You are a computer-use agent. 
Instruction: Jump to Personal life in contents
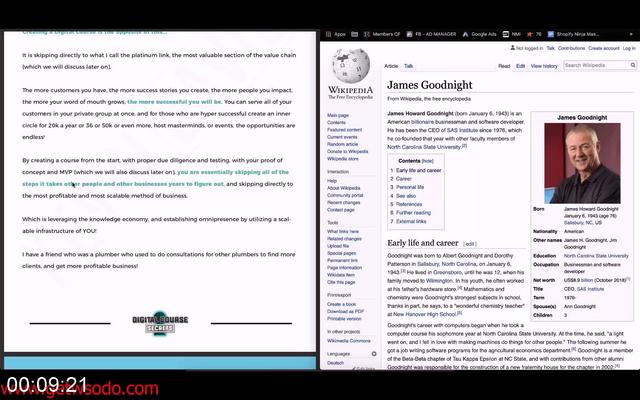click(410, 187)
